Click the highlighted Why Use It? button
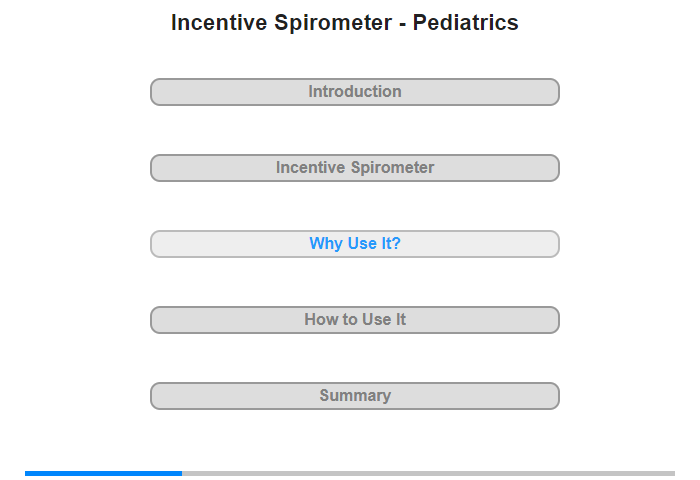 click(354, 244)
